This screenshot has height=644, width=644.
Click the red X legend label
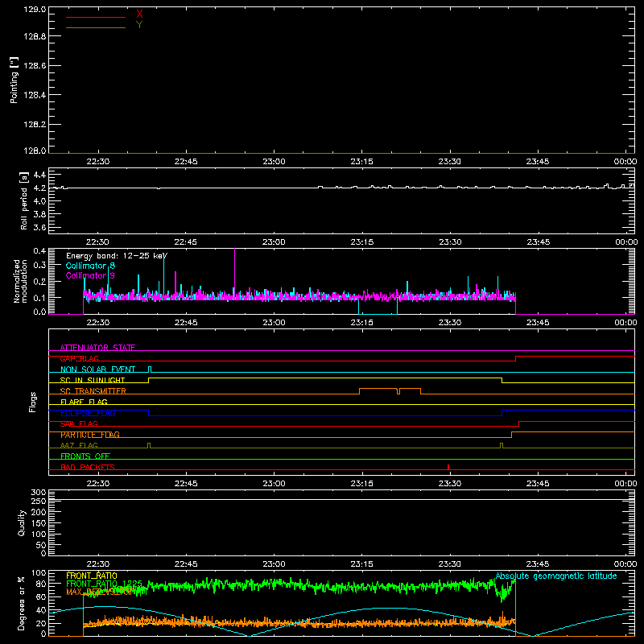[x=139, y=14]
